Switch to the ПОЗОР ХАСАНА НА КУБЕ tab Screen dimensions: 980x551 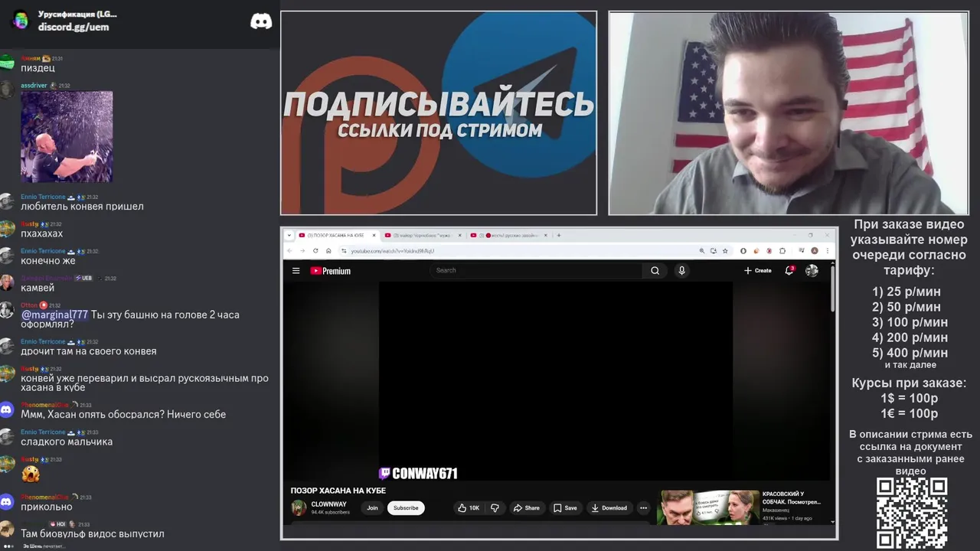point(337,235)
